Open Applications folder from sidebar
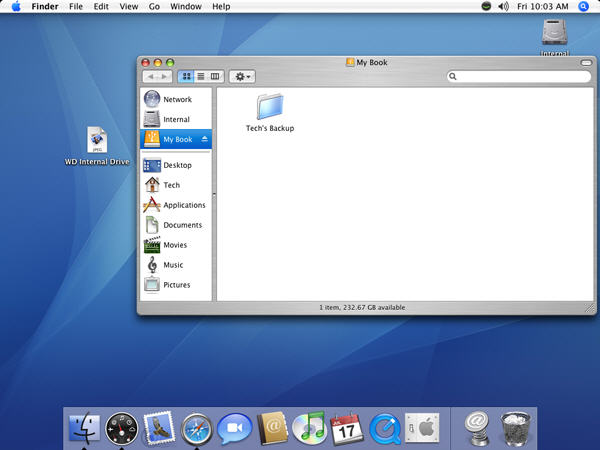 click(x=176, y=205)
